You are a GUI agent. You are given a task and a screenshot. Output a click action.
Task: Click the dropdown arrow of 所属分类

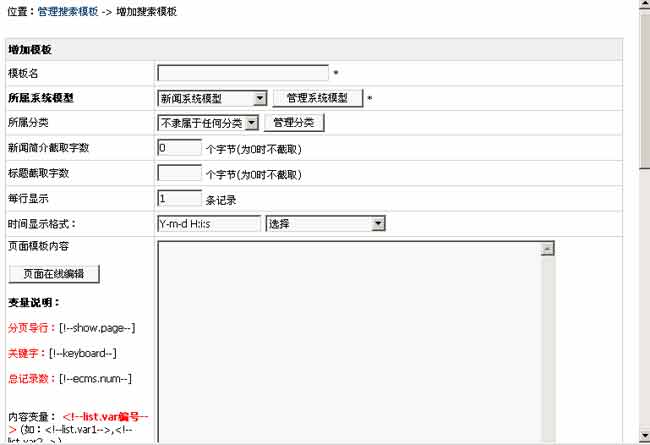click(x=251, y=123)
